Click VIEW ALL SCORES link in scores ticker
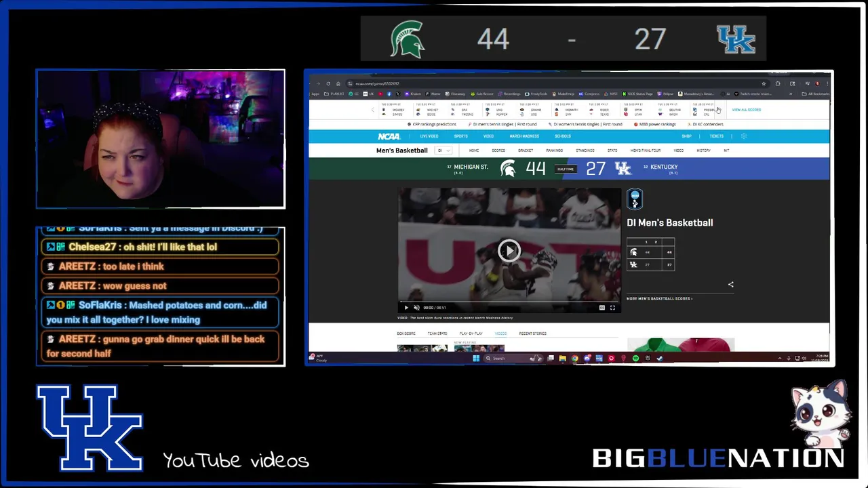This screenshot has width=868, height=488. pos(746,110)
